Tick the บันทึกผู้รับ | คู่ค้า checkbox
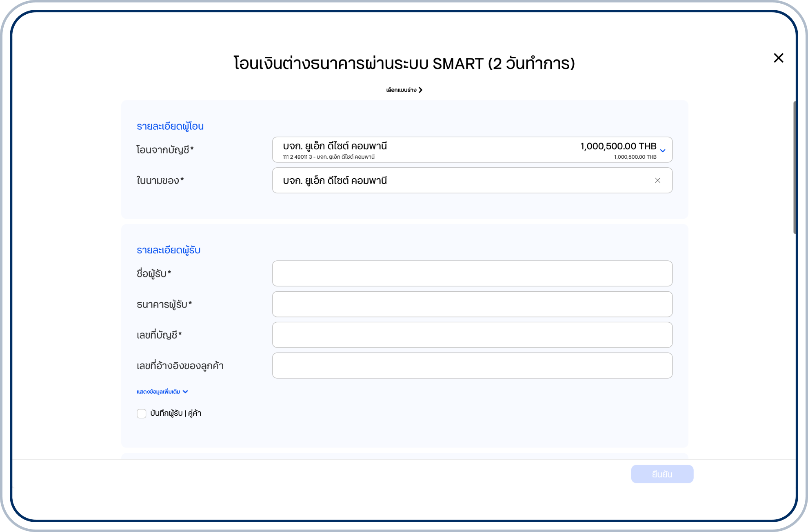 tap(141, 413)
